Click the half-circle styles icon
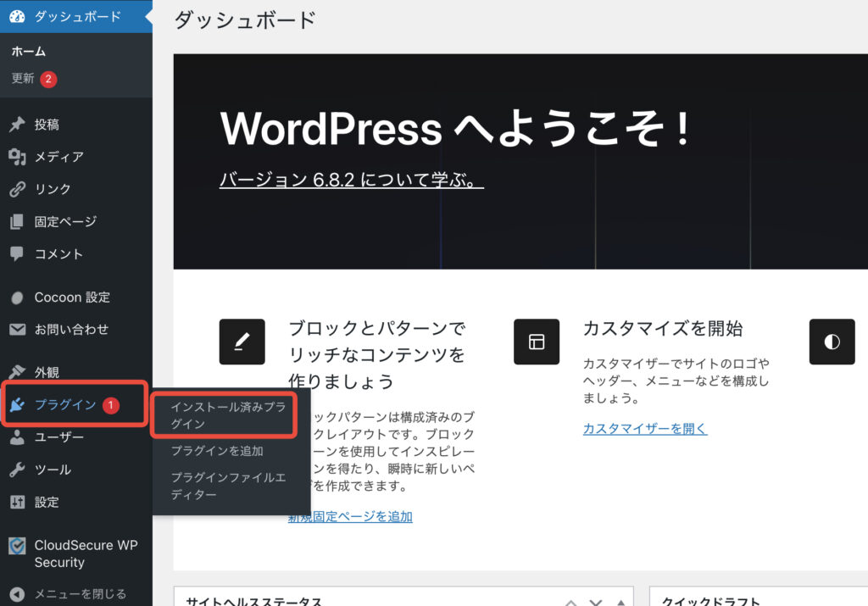868x606 pixels. [x=832, y=342]
